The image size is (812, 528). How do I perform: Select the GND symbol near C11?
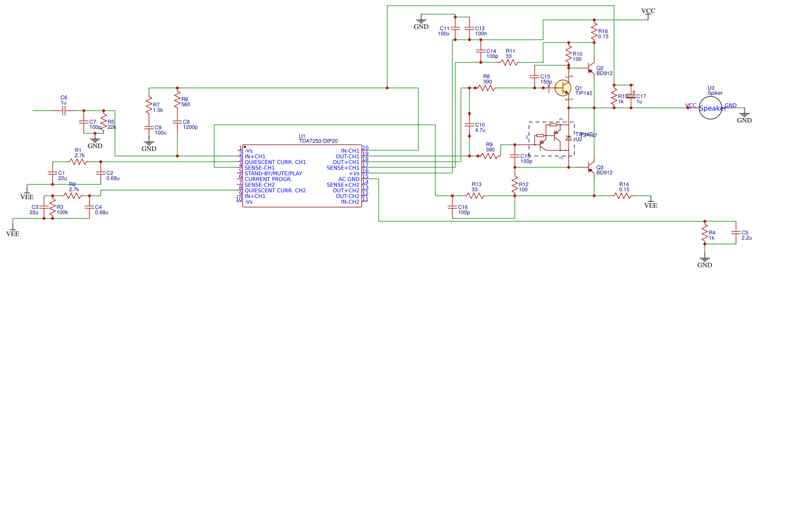coord(421,23)
